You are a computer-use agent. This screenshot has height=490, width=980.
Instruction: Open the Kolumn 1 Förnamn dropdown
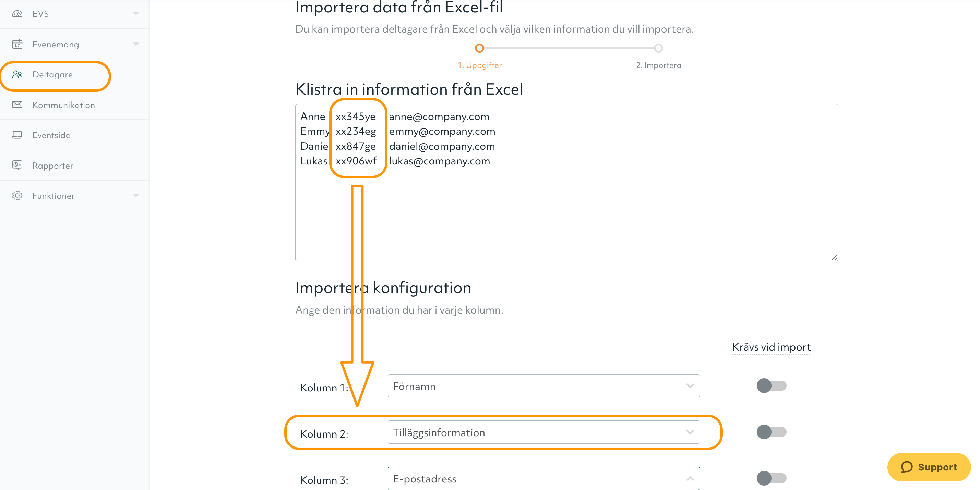pos(543,386)
